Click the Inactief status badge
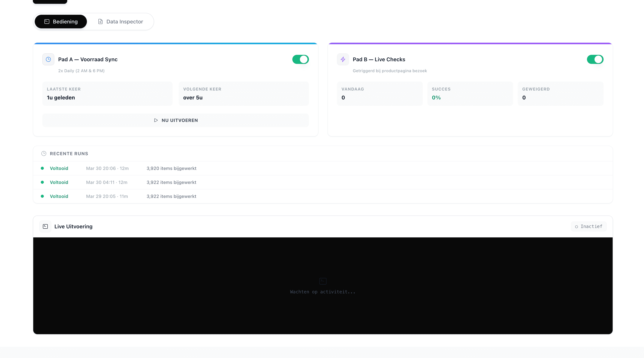 (588, 226)
